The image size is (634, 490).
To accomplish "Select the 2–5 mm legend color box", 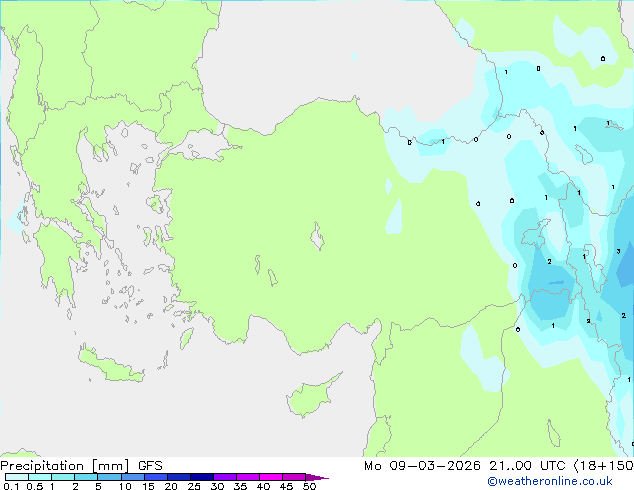I will coord(86,477).
